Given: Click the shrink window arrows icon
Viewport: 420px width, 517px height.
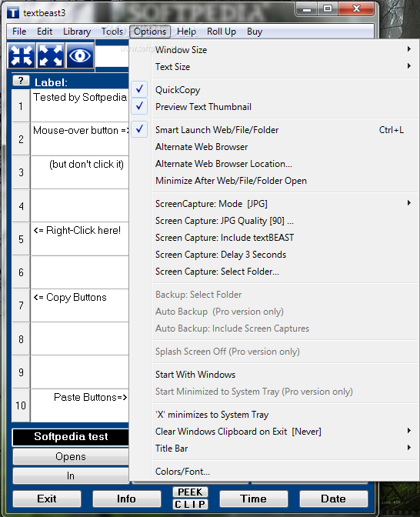Looking at the screenshot, I should 22,55.
